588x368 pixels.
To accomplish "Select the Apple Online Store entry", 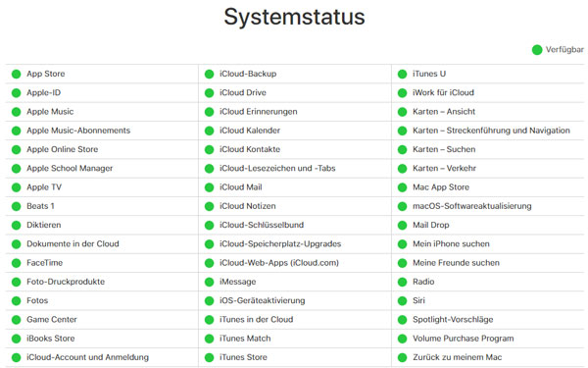I will tap(63, 149).
